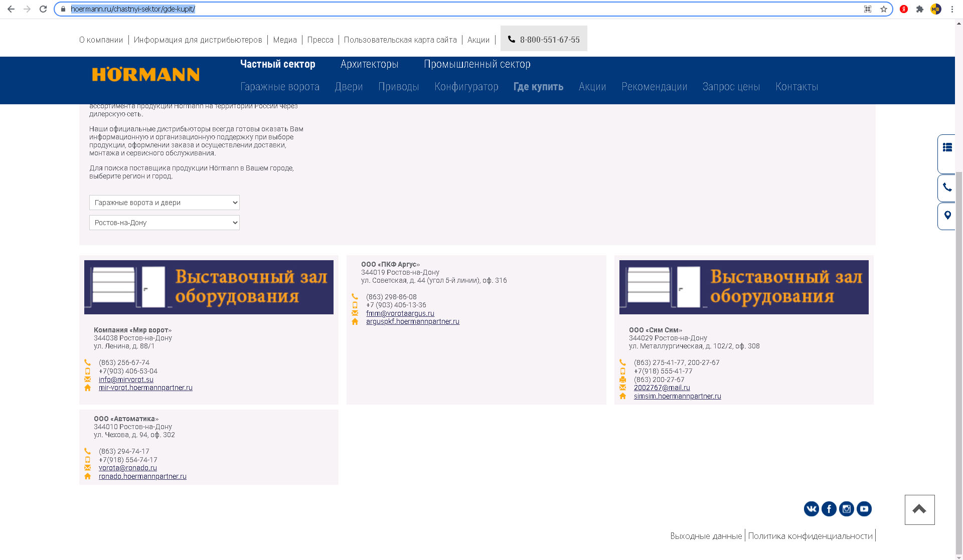Viewport: 963px width, 560px height.
Task: Open the YouTube social icon
Action: (x=864, y=509)
